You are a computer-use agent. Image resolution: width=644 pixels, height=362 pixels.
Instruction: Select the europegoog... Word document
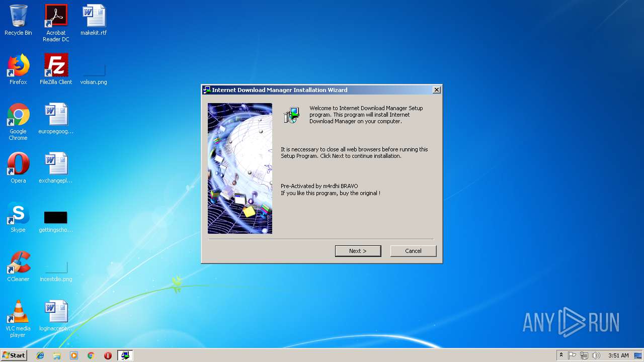click(56, 119)
